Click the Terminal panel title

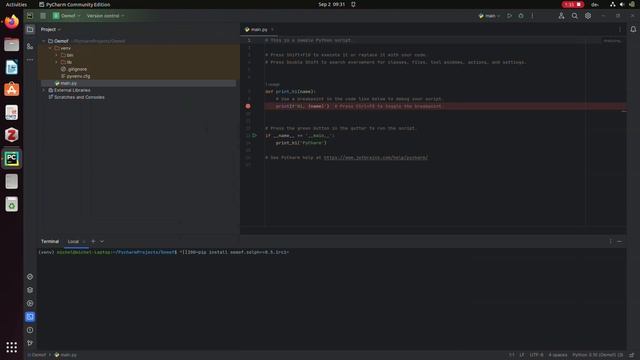click(50, 241)
